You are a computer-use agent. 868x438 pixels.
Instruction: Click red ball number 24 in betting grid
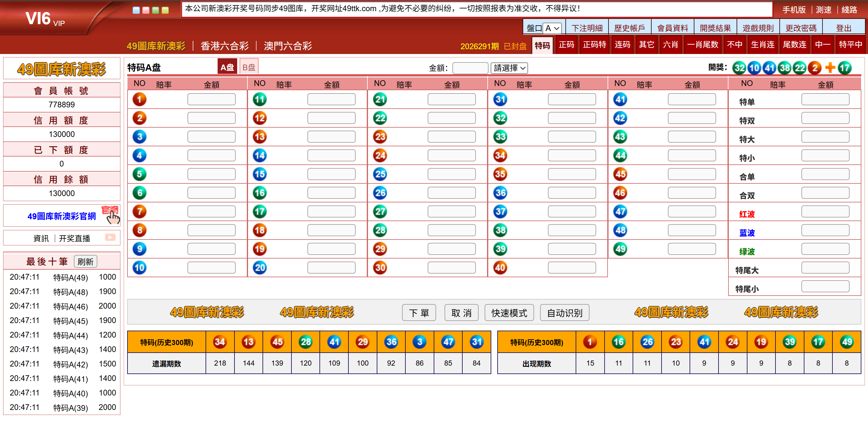click(x=380, y=155)
